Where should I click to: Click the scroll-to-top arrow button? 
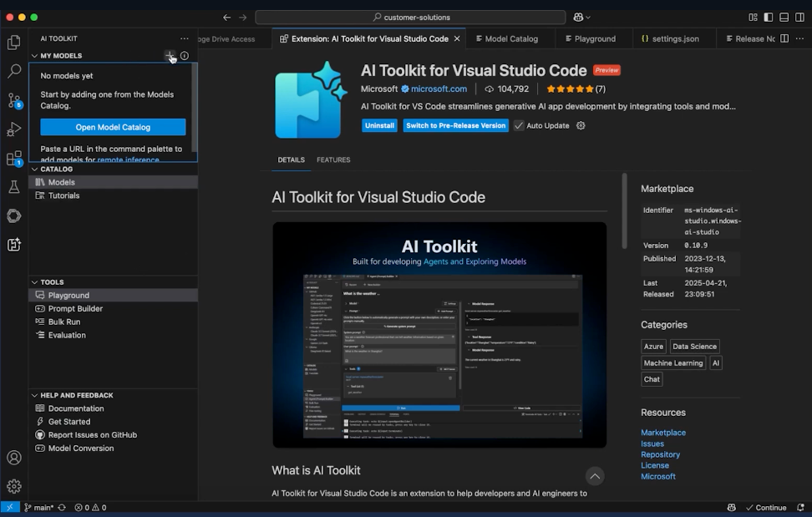[595, 476]
